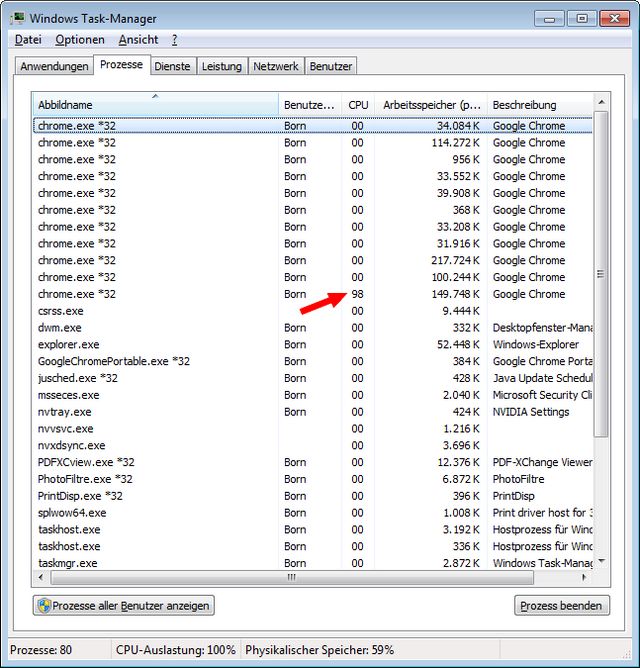Click the Physikalischer Speicher: 59% status entry
The image size is (640, 668).
[320, 650]
